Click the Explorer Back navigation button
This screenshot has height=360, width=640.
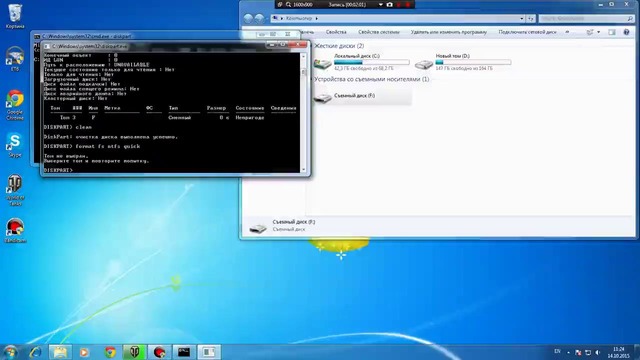point(248,18)
